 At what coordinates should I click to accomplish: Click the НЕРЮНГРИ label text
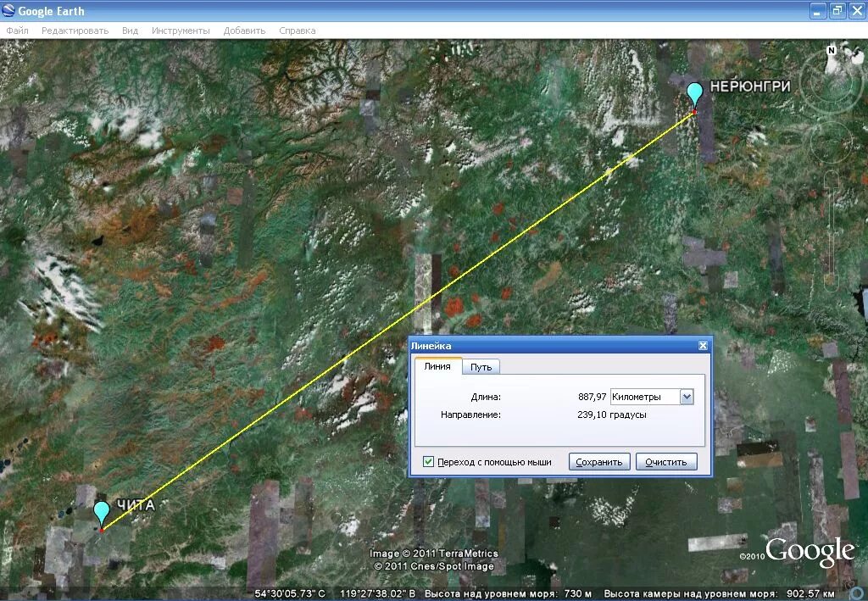pyautogui.click(x=750, y=86)
